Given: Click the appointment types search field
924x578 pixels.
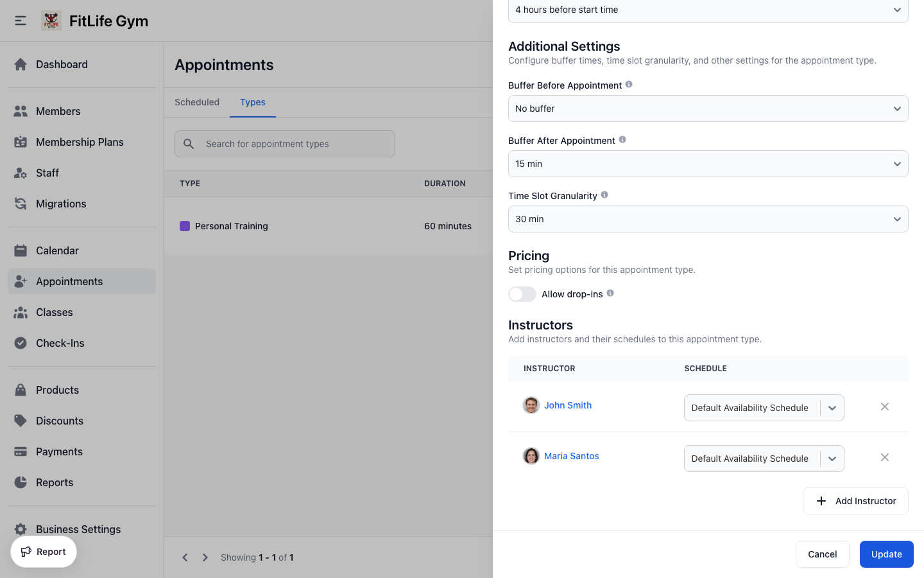Looking at the screenshot, I should pos(284,143).
